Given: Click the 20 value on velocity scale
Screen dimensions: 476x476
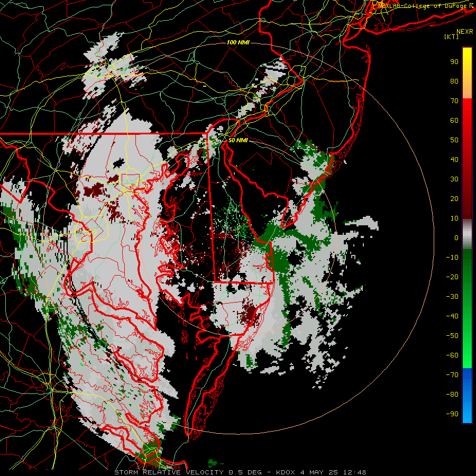Looking at the screenshot, I should [454, 198].
